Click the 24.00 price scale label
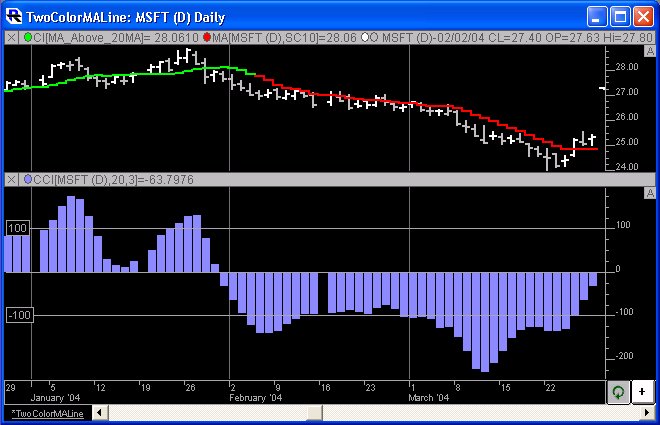 point(627,167)
